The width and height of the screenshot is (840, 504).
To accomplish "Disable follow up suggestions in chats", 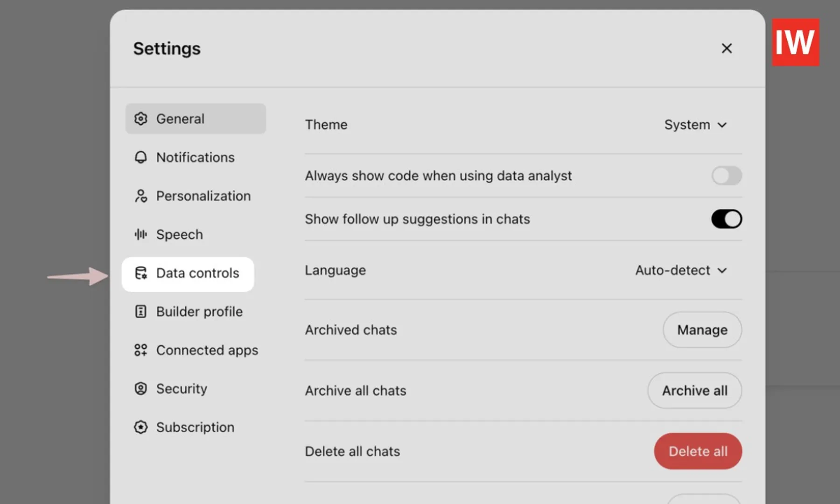I will [726, 219].
